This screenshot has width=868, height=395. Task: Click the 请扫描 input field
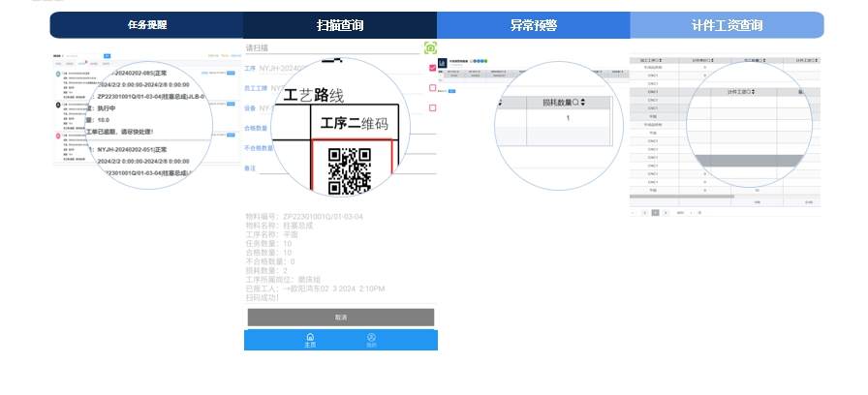(332, 48)
